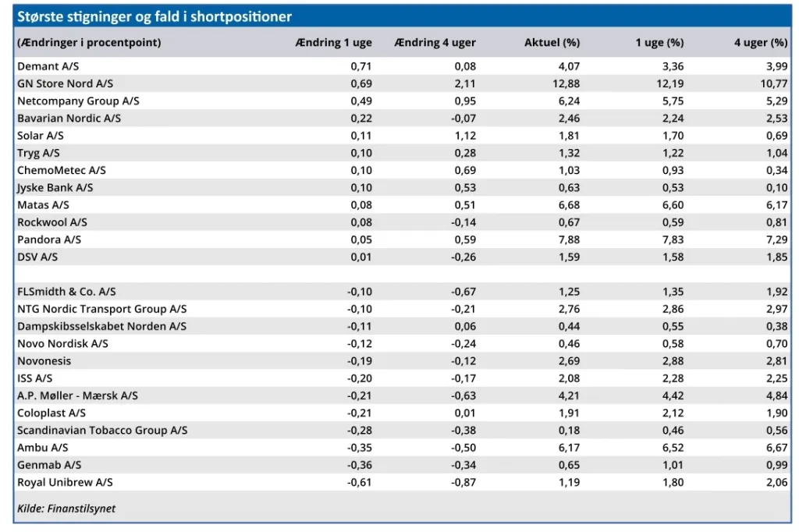
Task: Click the GN Store Nord A/S company name
Action: coord(65,83)
